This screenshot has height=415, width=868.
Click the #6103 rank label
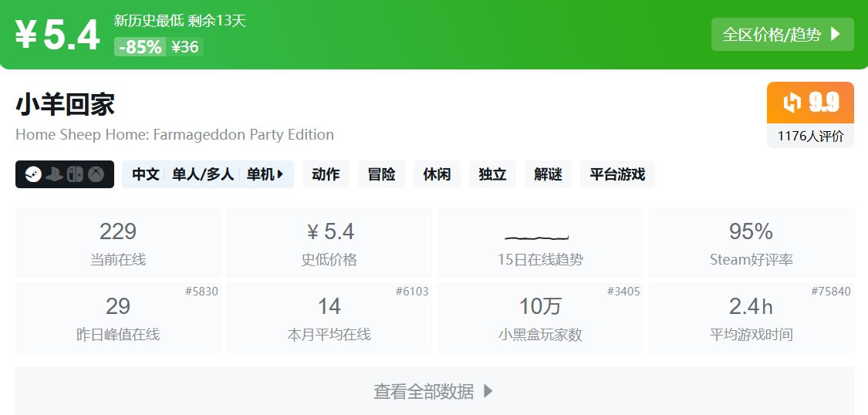click(413, 292)
